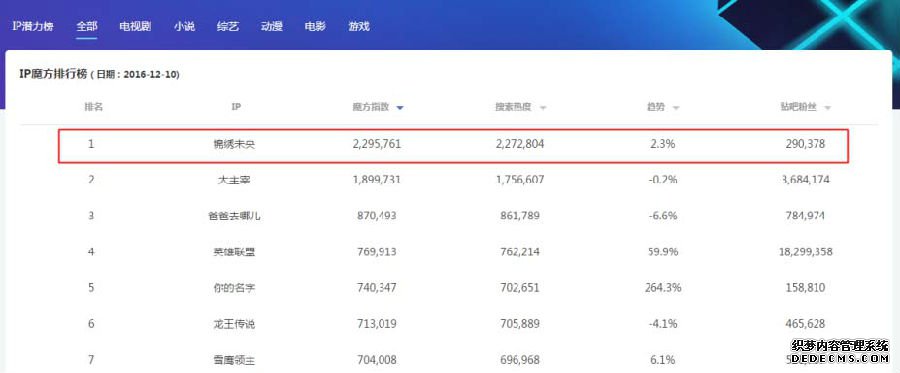This screenshot has height=373, width=900.
Task: Open the 英雄联盟 IP entry
Action: coord(234,252)
